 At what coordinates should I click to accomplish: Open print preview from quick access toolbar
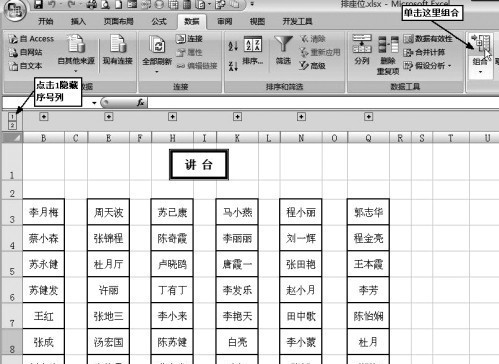105,4
